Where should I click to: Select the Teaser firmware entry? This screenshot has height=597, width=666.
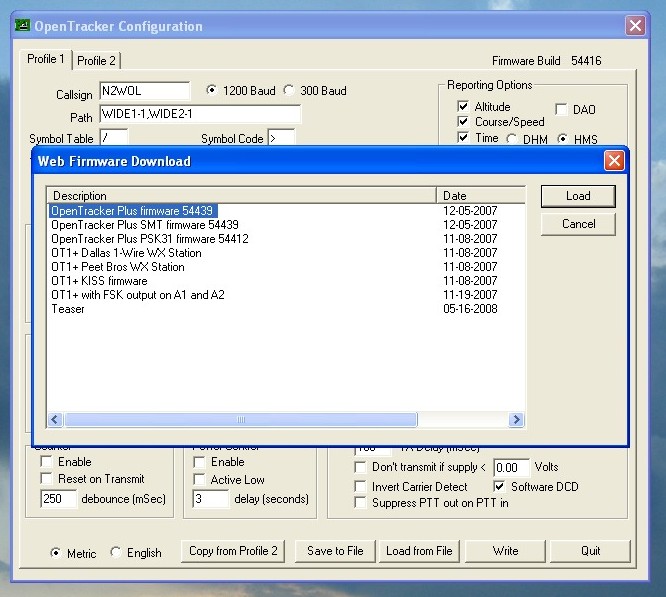click(68, 309)
